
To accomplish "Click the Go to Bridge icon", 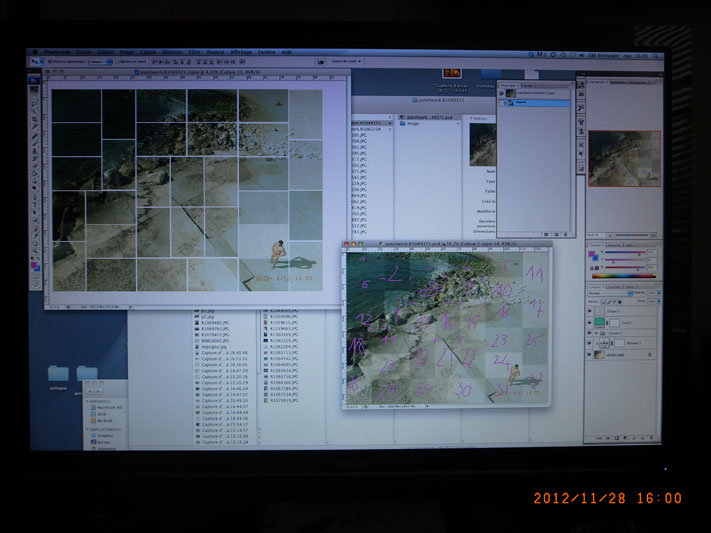I will (x=321, y=62).
